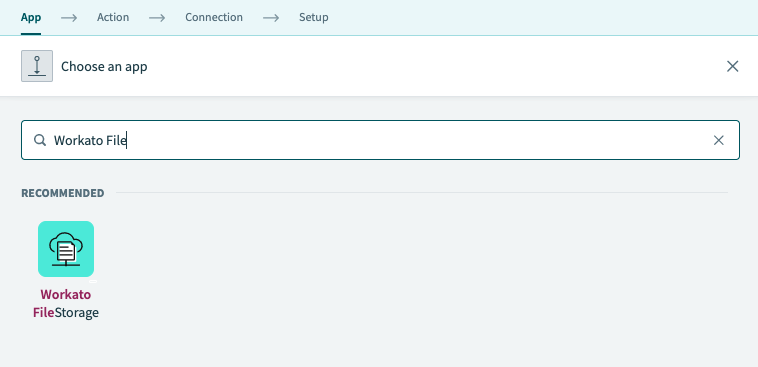Jump to the Setup step tab
The width and height of the screenshot is (758, 367).
click(x=314, y=17)
